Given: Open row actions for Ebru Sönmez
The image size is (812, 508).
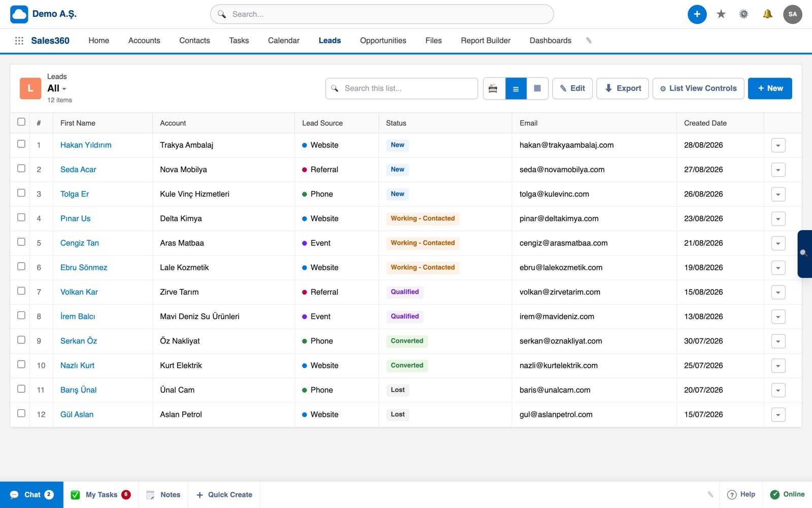Looking at the screenshot, I should pos(778,268).
